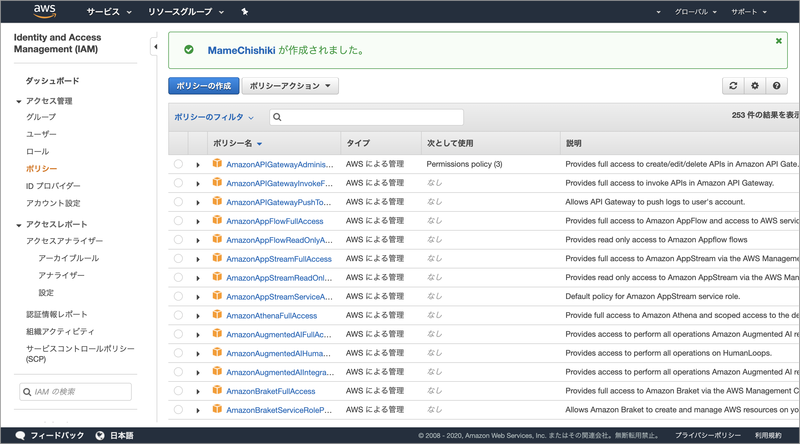The image size is (800, 444).
Task: Collapse the アクセス管理 sidebar section
Action: pyautogui.click(x=19, y=101)
